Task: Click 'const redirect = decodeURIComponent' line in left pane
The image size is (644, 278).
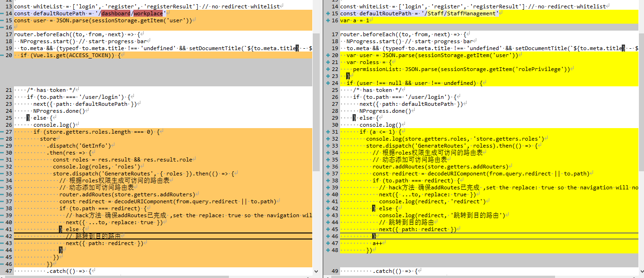Action: click(x=168, y=201)
